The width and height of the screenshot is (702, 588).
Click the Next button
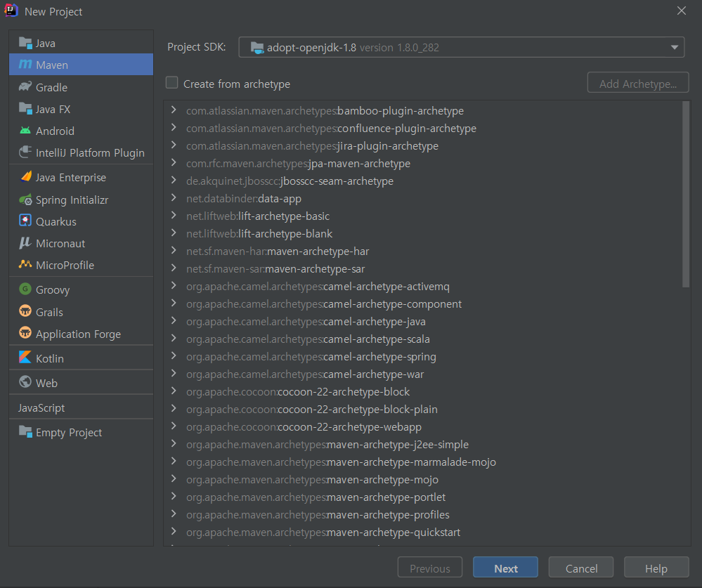coord(505,568)
